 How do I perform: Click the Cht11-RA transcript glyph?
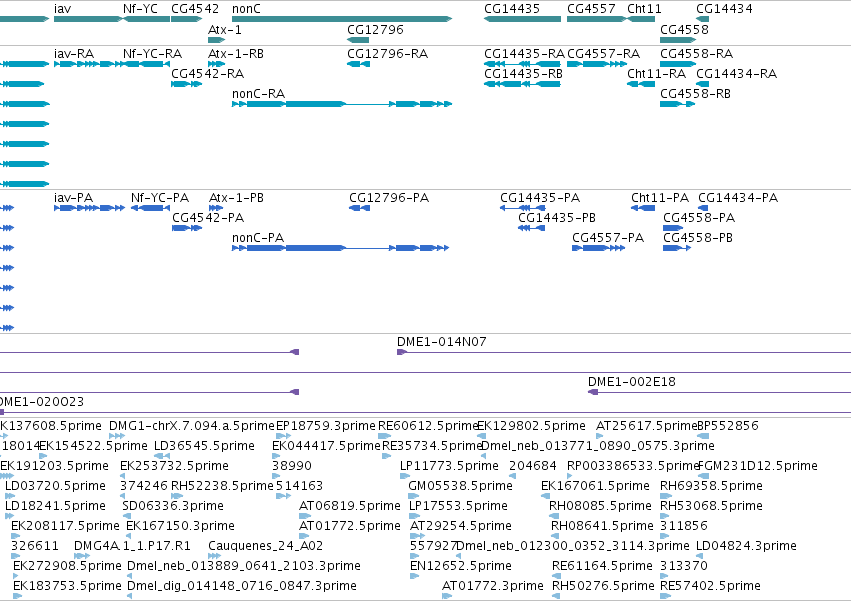click(x=641, y=84)
